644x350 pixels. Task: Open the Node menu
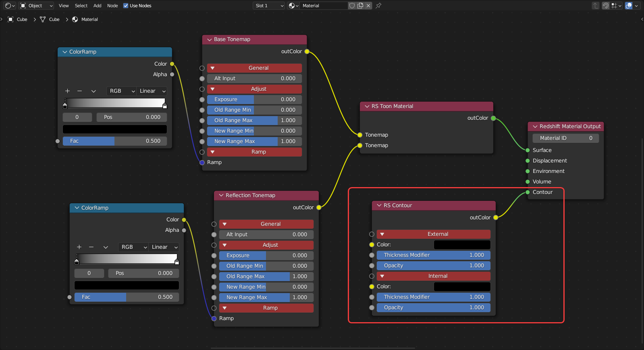112,6
